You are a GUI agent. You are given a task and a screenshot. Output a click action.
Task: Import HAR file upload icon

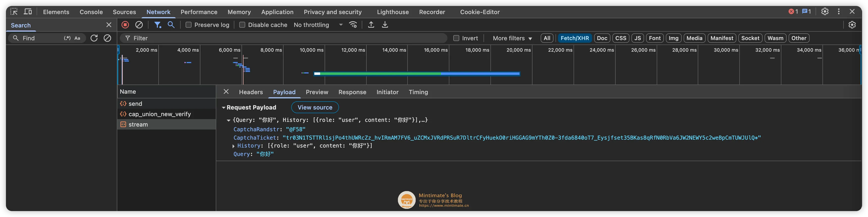371,24
